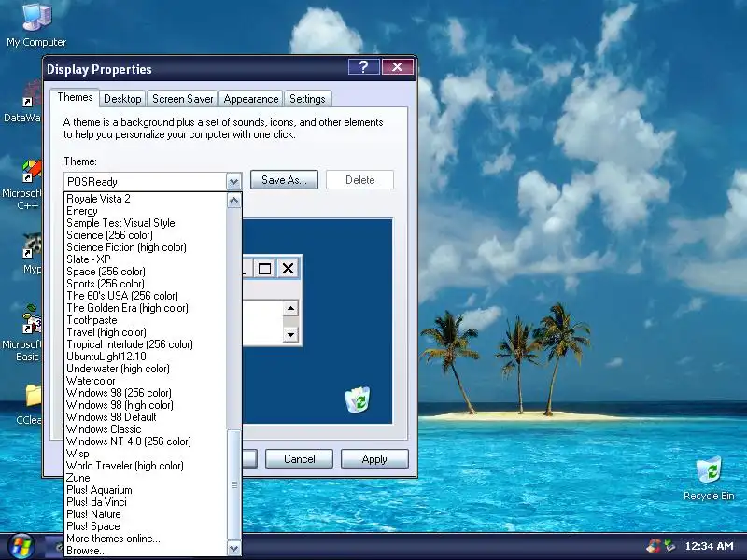747x560 pixels.
Task: Open the Appearance tab
Action: 251,99
